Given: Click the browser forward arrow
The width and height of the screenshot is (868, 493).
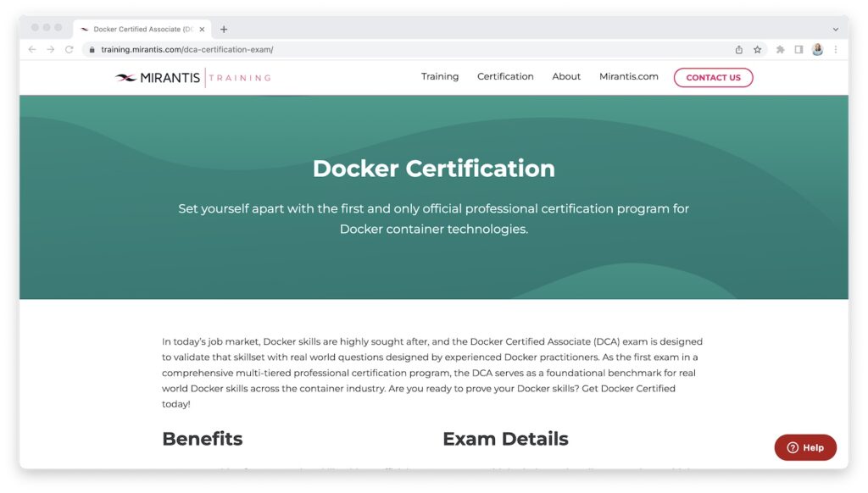Looking at the screenshot, I should [50, 49].
